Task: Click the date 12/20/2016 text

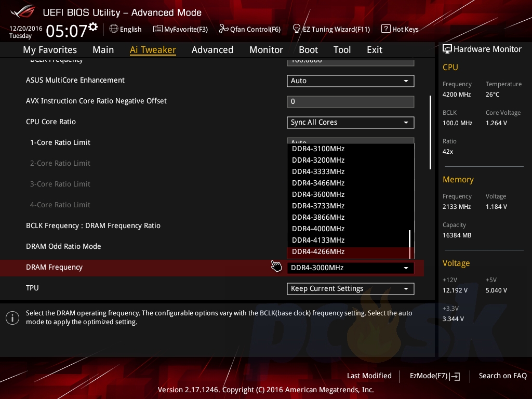Action: (x=26, y=29)
